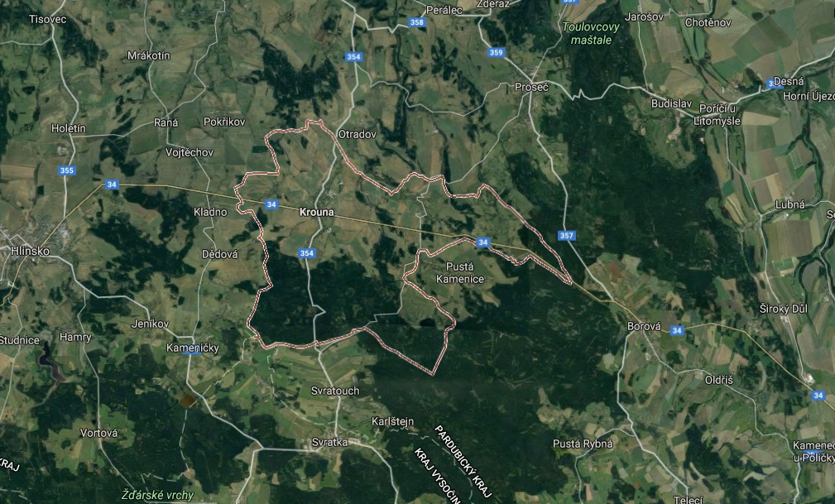Click the Otradov village label
This screenshot has height=504, width=835.
[358, 134]
